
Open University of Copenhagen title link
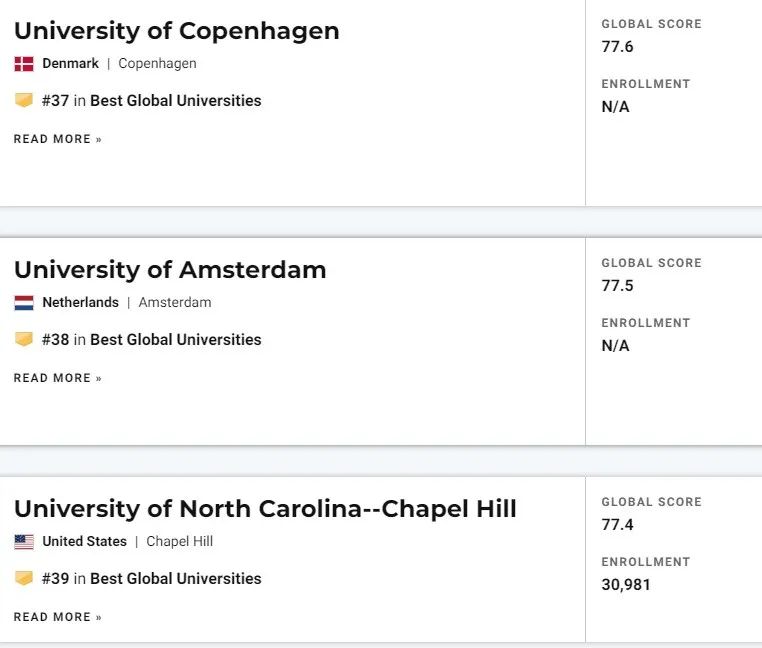[x=177, y=31]
